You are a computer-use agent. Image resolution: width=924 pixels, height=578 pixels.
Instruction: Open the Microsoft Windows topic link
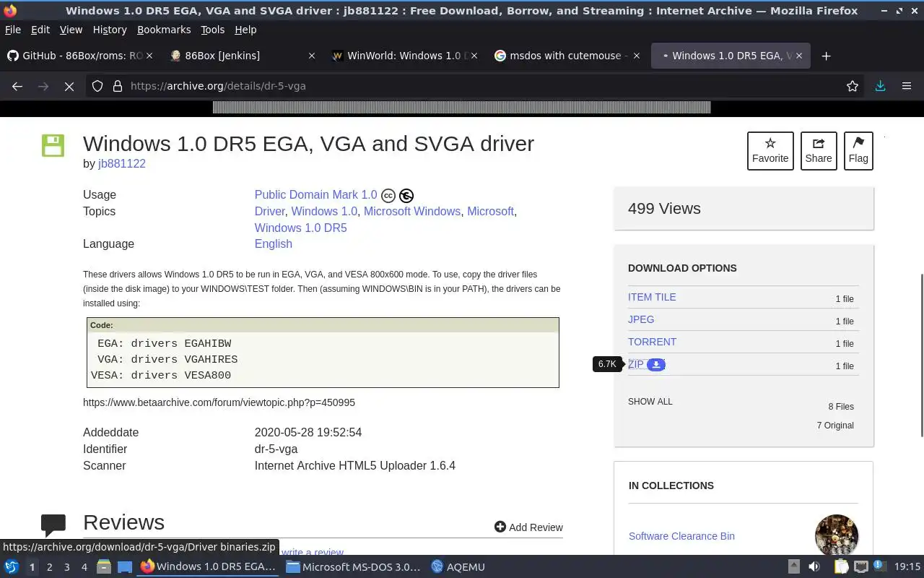(x=411, y=211)
